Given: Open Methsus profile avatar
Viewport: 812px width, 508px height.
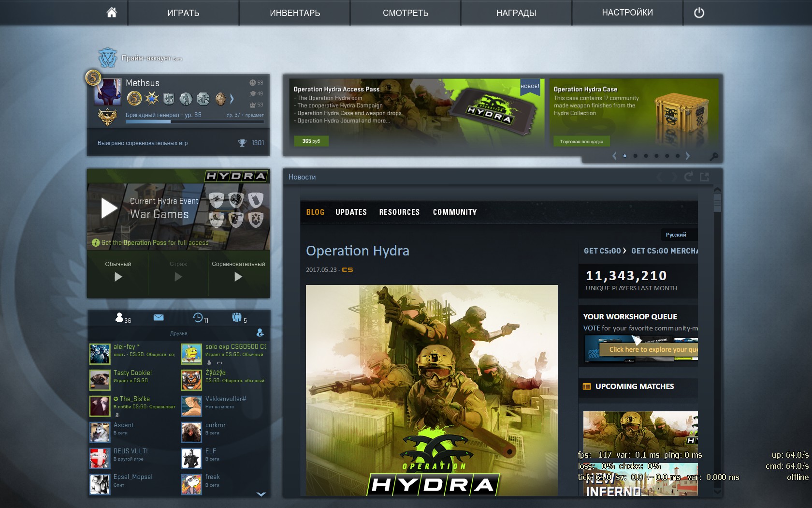Looking at the screenshot, I should pyautogui.click(x=108, y=91).
